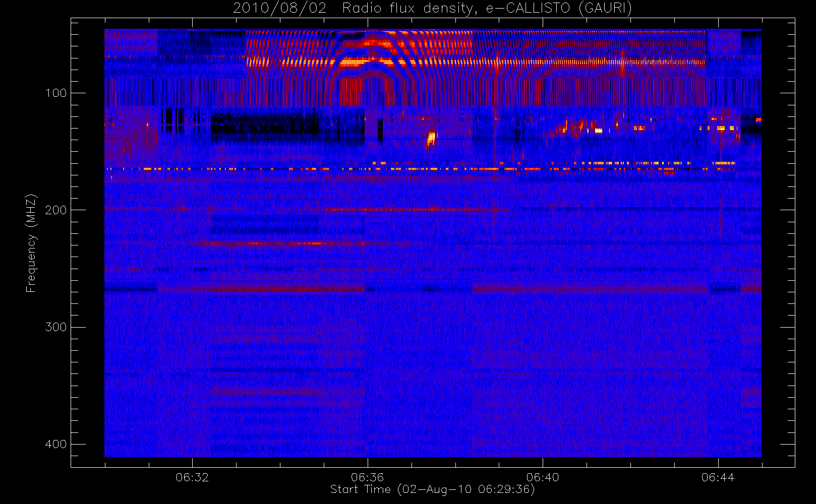The image size is (816, 504).
Task: Click the 06:32 time tick label
Action: (x=192, y=477)
